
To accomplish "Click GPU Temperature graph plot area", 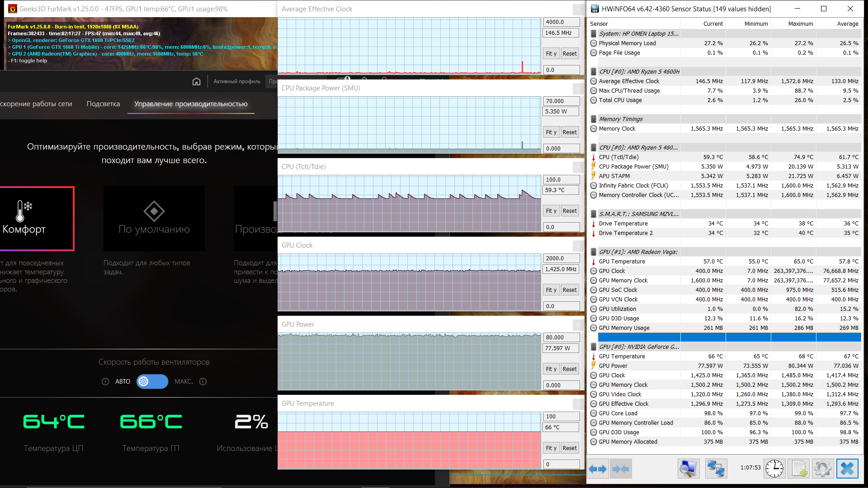I will pos(409,440).
